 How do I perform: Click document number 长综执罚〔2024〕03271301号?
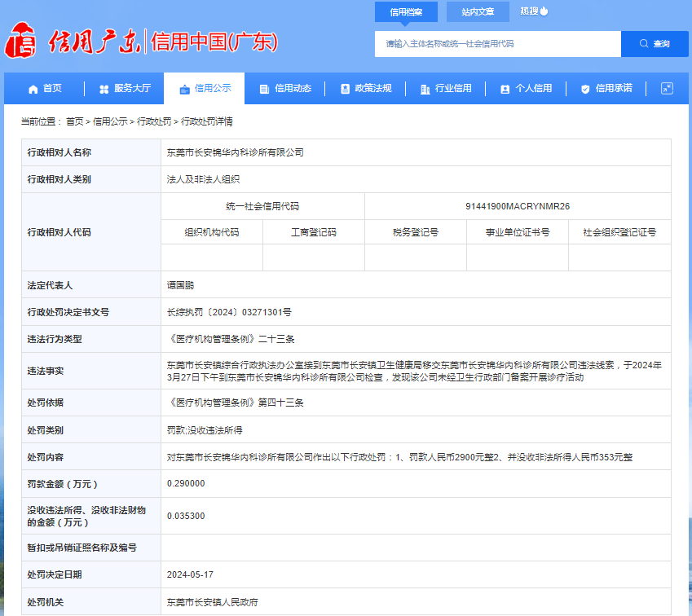point(229,312)
